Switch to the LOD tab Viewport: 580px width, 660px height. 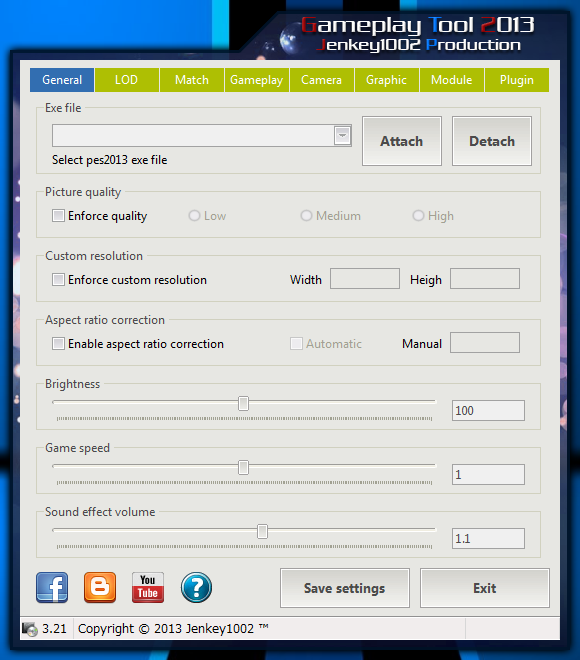pyautogui.click(x=127, y=80)
